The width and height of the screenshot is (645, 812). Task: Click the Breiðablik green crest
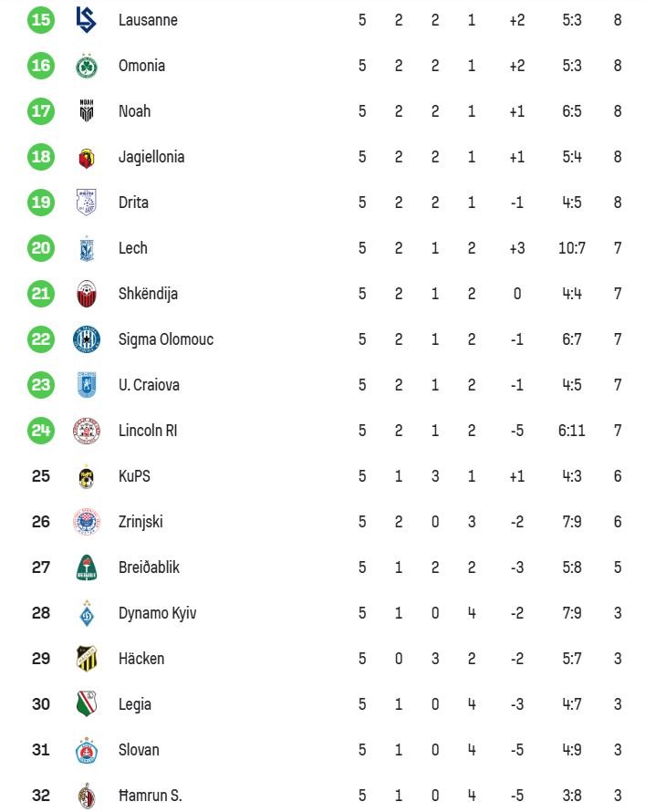pyautogui.click(x=87, y=567)
